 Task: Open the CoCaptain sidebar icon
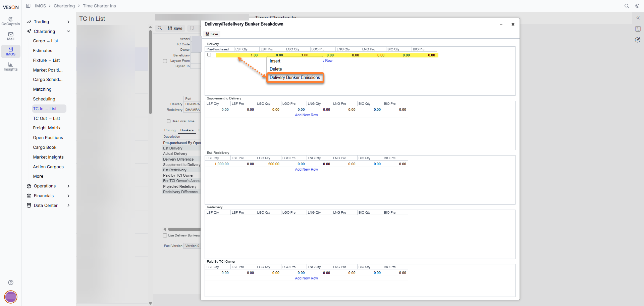pyautogui.click(x=11, y=21)
